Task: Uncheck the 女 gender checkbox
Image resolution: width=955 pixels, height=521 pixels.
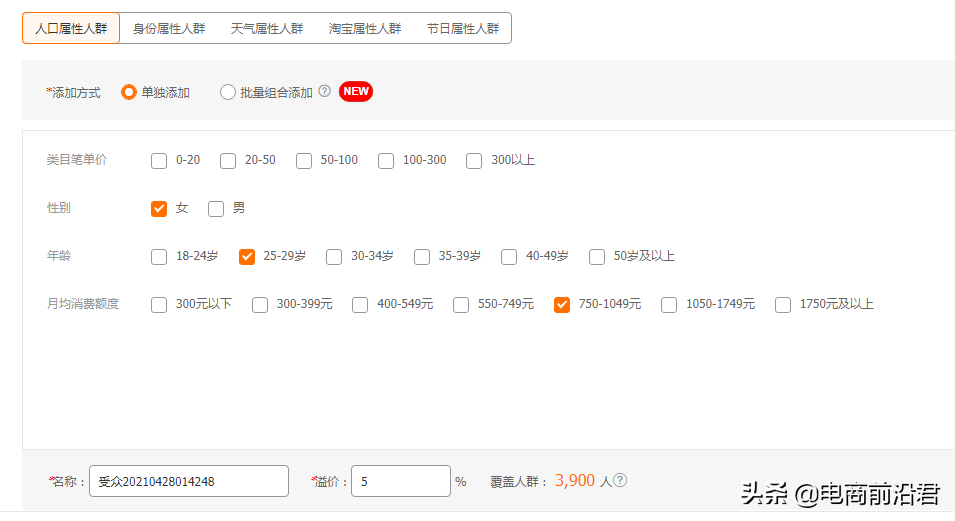Action: pyautogui.click(x=159, y=209)
